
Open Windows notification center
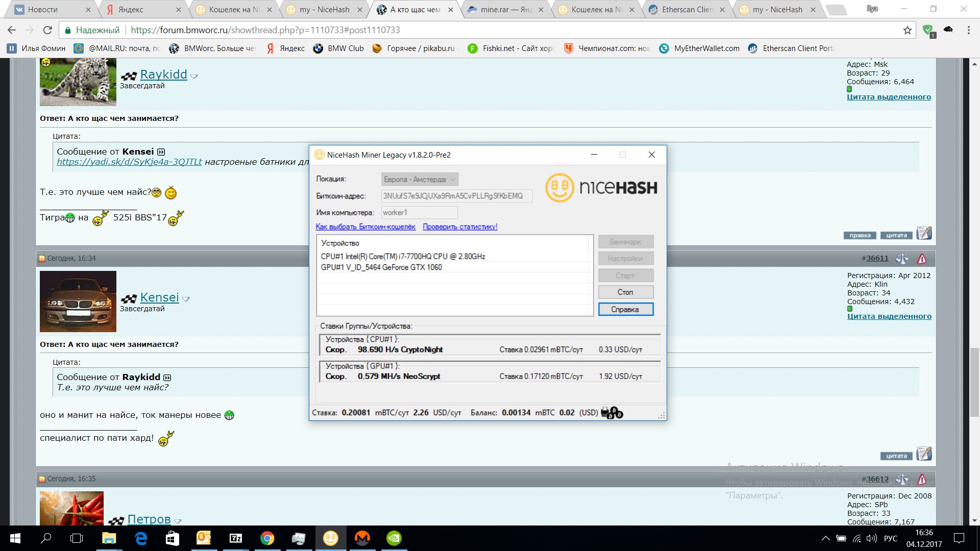959,538
